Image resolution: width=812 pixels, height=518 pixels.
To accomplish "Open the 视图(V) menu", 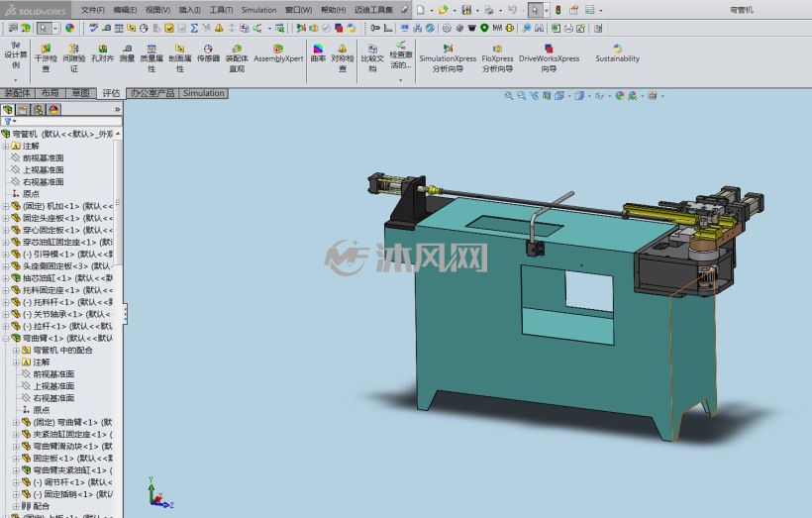I will pyautogui.click(x=157, y=10).
